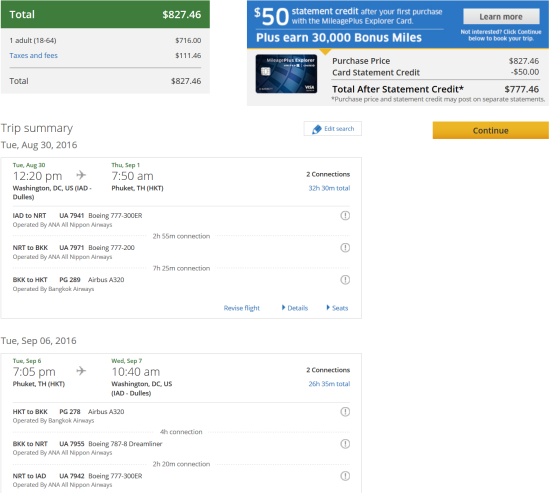This screenshot has width=550, height=493.
Task: Click the green Total $827.46 header
Action: [105, 14]
